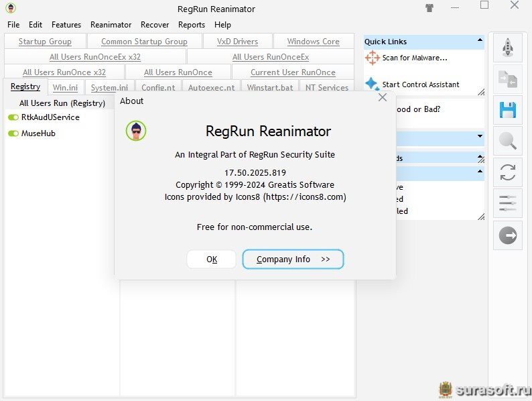Image resolution: width=532 pixels, height=401 pixels.
Task: Select the Registry tab
Action: click(25, 87)
